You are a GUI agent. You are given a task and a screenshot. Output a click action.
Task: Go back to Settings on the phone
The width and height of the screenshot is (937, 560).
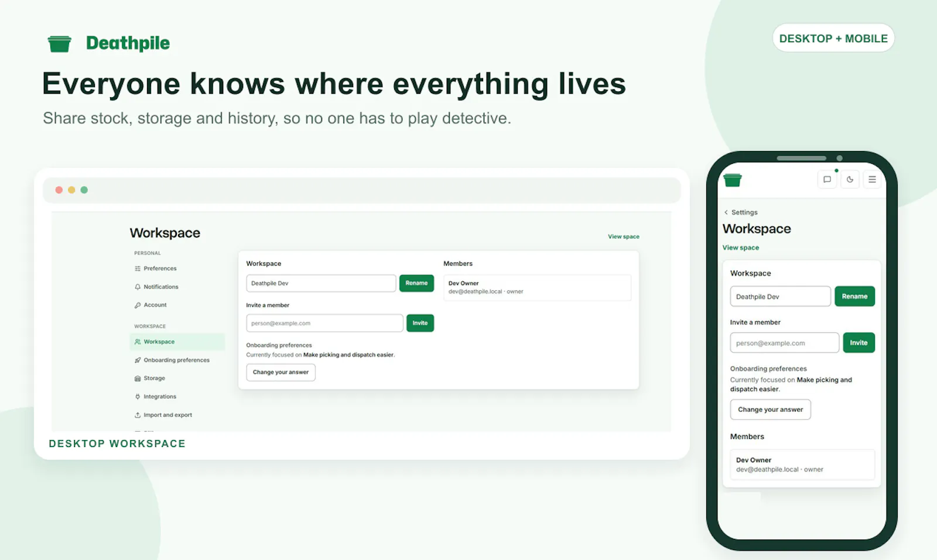click(741, 212)
